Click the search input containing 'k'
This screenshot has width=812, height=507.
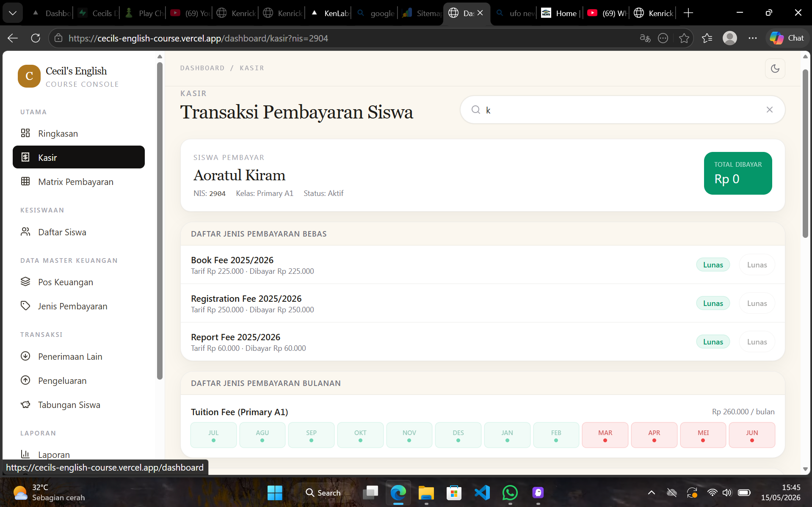pyautogui.click(x=622, y=110)
